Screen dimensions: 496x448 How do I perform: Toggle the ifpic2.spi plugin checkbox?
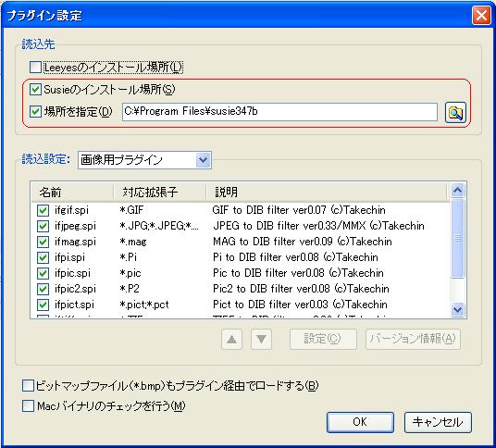click(x=43, y=289)
